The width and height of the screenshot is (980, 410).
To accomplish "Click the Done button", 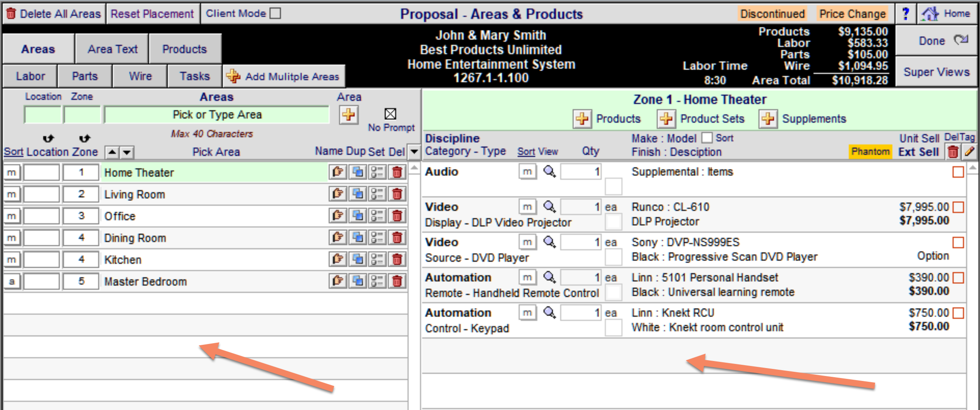I will click(936, 41).
